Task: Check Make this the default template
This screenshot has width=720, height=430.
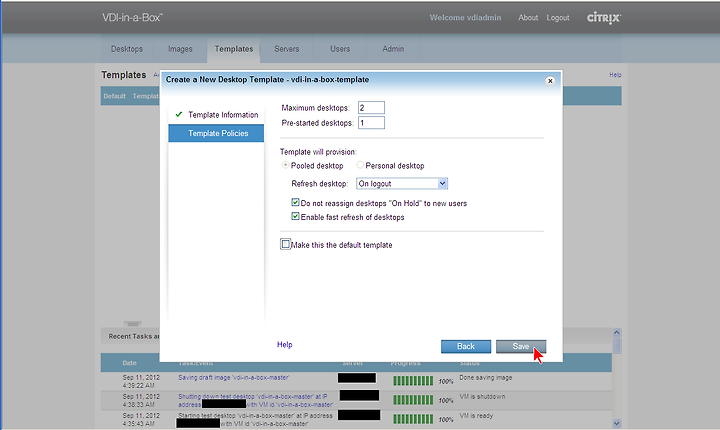Action: click(285, 244)
